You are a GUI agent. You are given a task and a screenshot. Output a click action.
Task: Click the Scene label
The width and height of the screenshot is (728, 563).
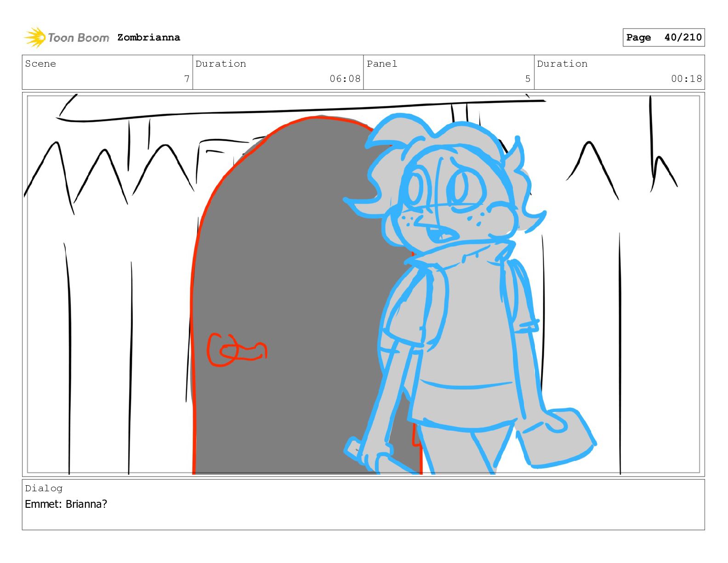40,64
